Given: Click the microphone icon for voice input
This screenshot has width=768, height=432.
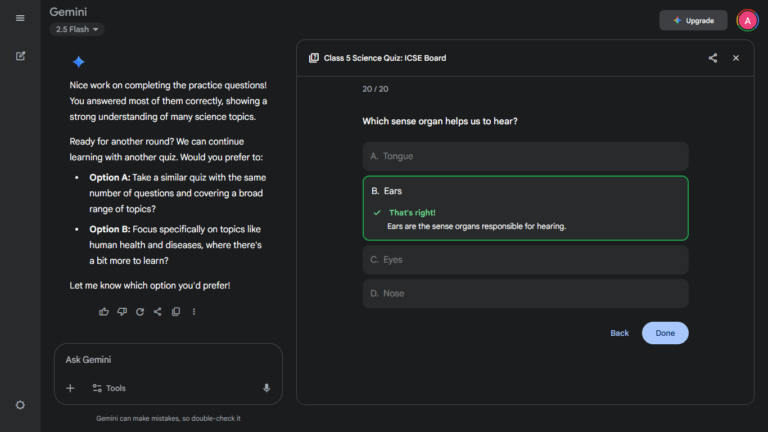Looking at the screenshot, I should pyautogui.click(x=266, y=388).
